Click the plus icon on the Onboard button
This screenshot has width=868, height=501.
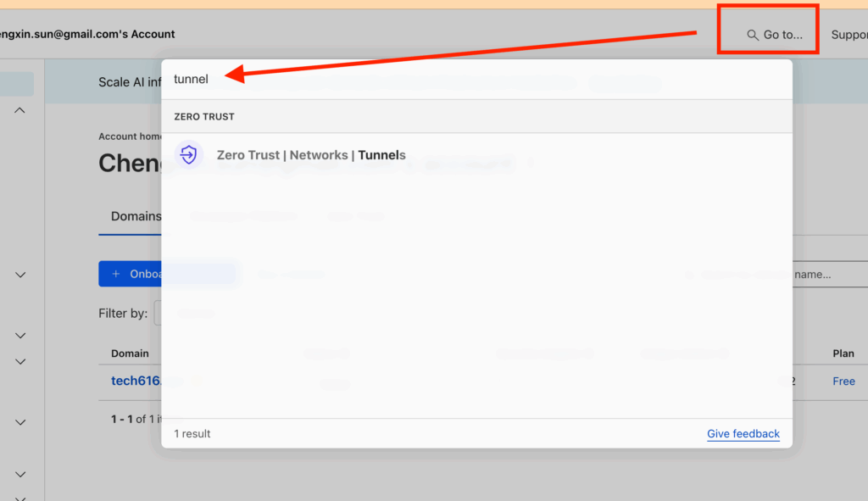pos(115,274)
